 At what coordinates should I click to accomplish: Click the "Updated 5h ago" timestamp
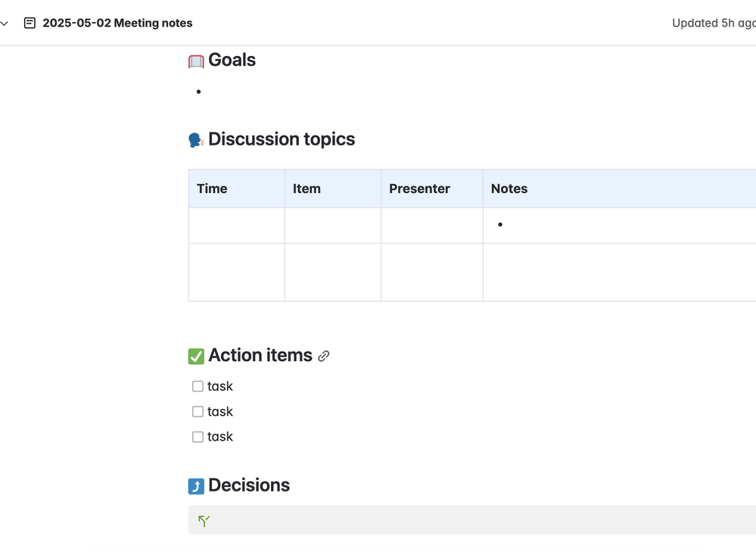coord(713,23)
